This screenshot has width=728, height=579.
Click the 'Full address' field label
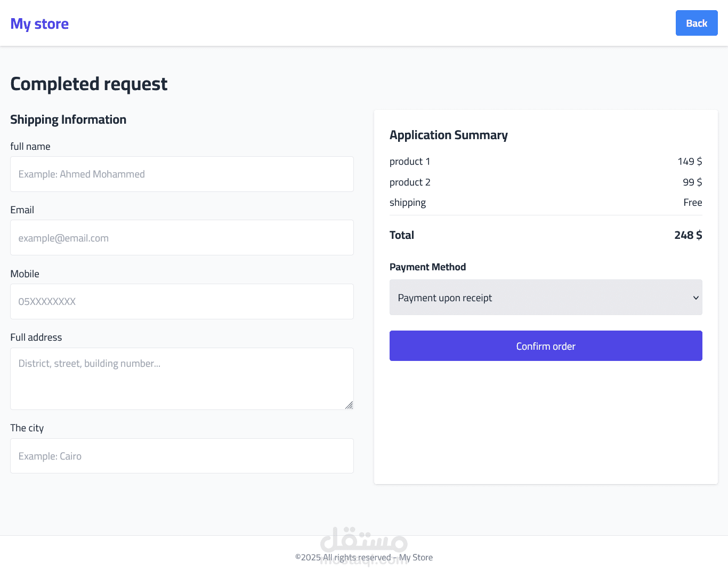(x=36, y=337)
